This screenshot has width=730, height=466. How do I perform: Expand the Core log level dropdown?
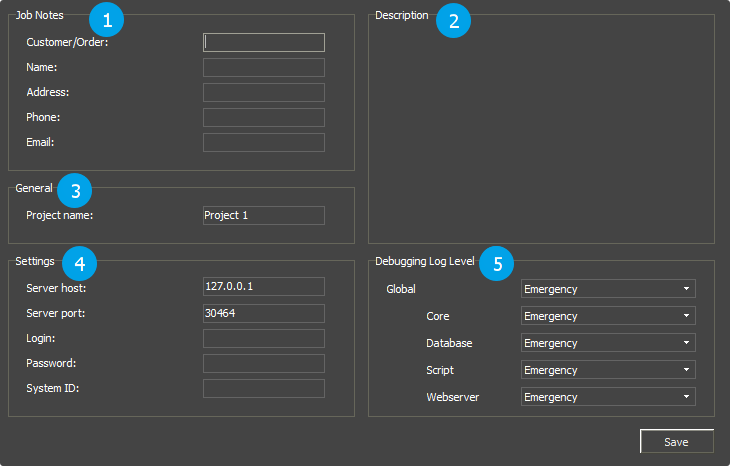click(x=608, y=316)
